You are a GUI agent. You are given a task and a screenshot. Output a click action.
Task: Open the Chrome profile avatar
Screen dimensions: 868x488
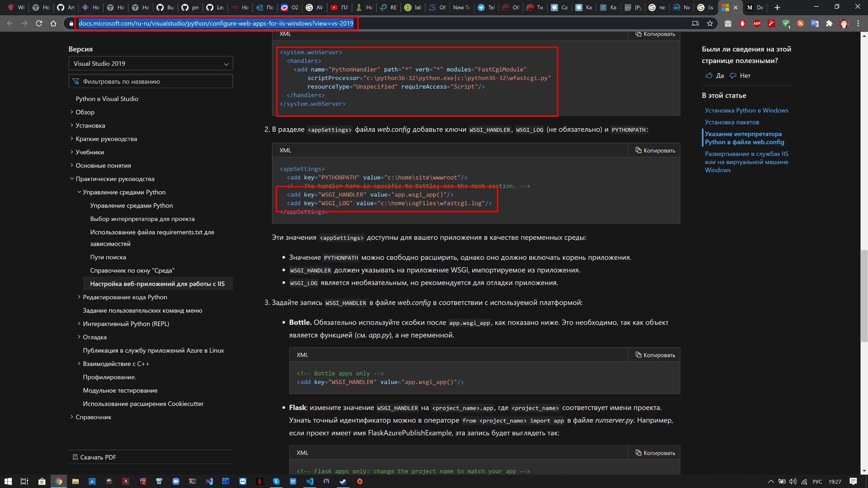click(x=844, y=23)
